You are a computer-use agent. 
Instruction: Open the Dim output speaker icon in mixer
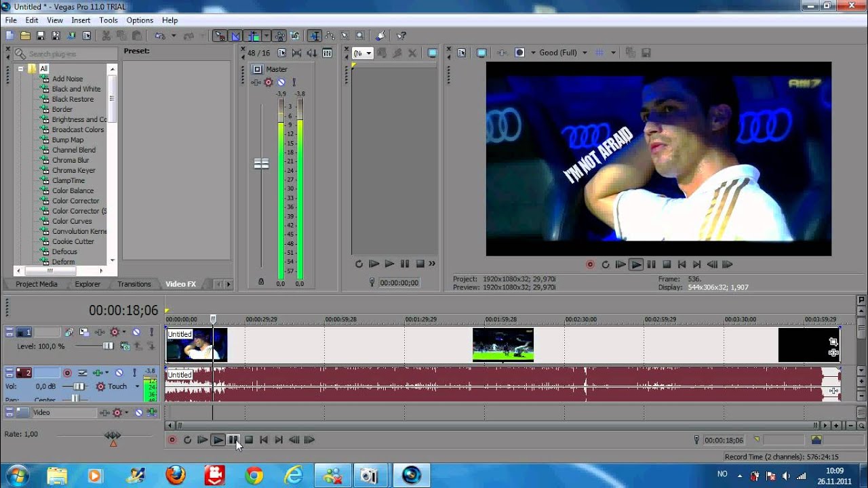[x=312, y=53]
